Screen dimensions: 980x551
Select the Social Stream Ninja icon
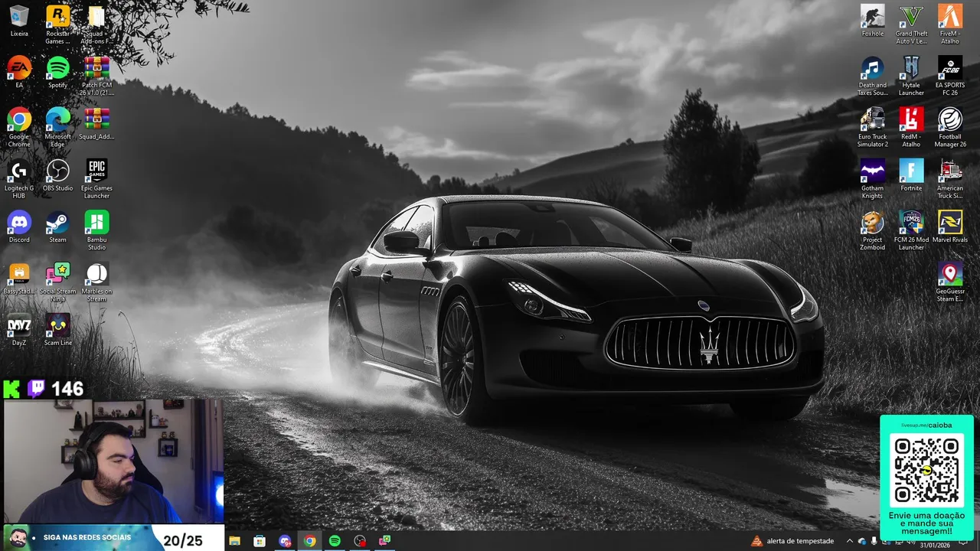57,282
